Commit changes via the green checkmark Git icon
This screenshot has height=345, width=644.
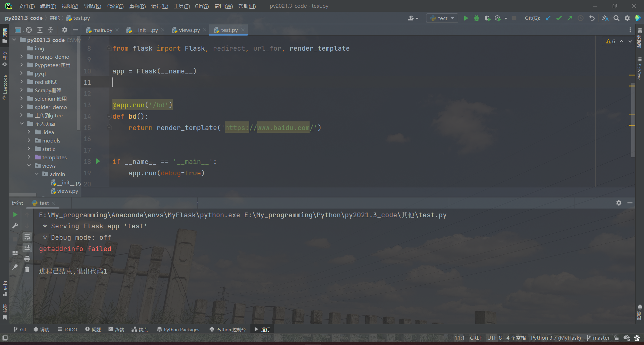tap(559, 18)
